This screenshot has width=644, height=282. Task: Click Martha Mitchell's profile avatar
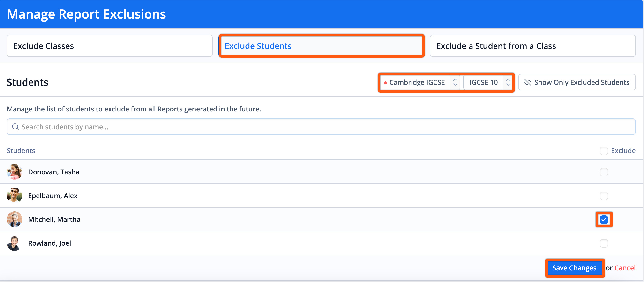click(15, 219)
